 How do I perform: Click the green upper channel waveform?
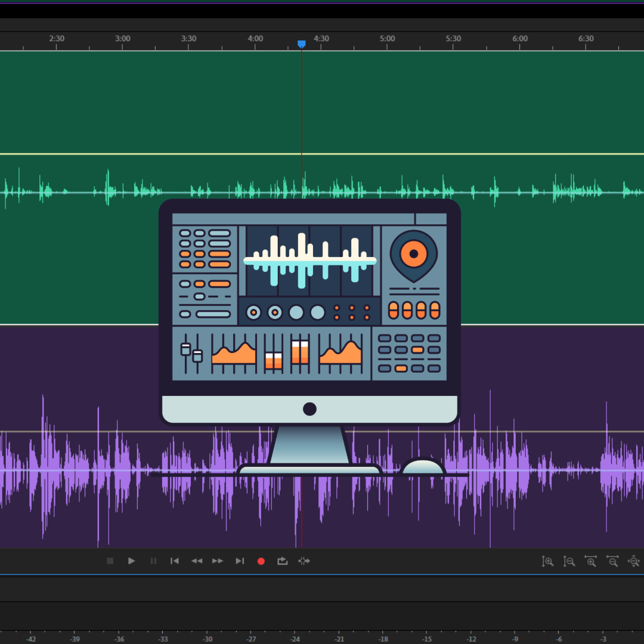(x=107, y=191)
